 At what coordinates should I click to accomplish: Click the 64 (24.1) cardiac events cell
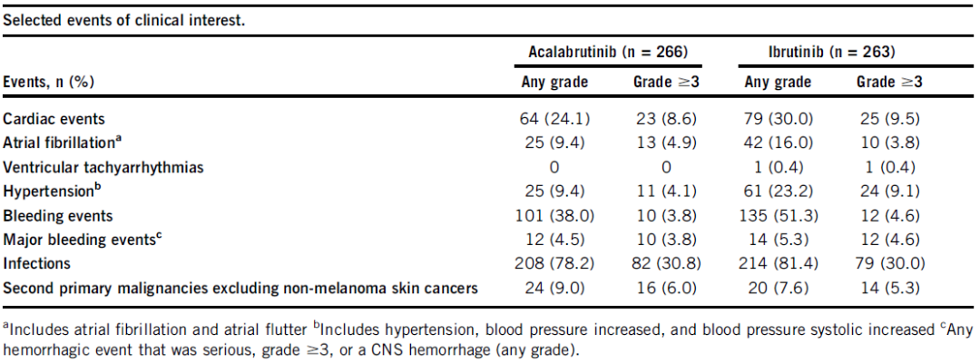[x=554, y=119]
